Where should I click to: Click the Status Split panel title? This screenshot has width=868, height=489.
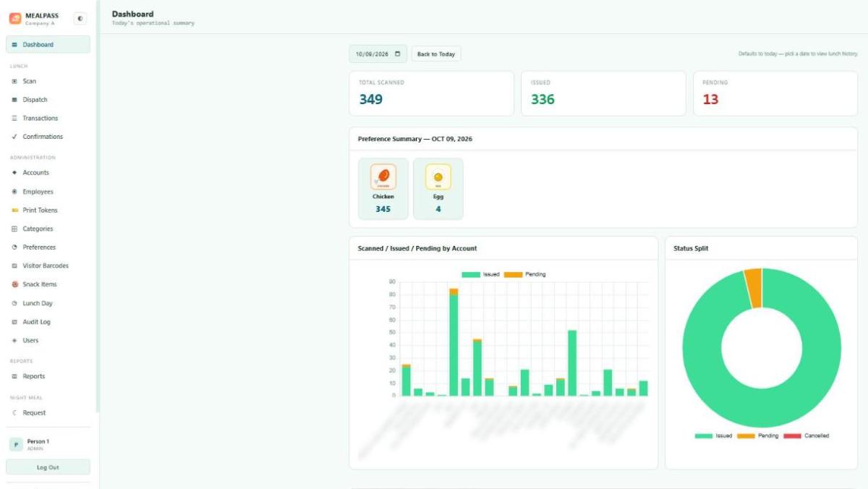692,248
